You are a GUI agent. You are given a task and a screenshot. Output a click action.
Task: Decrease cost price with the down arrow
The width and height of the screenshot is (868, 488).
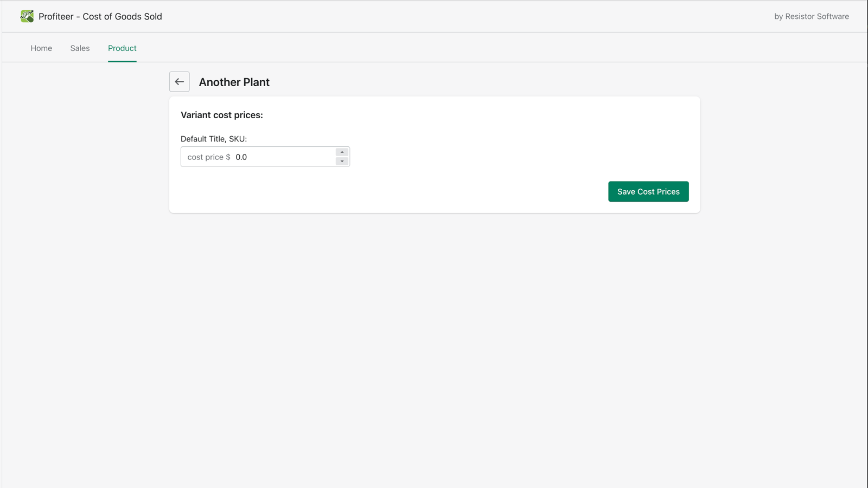[x=342, y=161]
